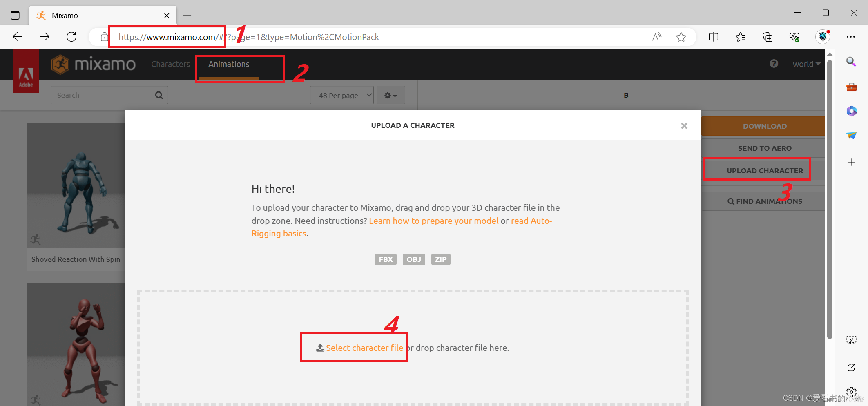Screen dimensions: 868x406
Task: Open Edge sidebar Tools briefcase icon
Action: pyautogui.click(x=851, y=87)
